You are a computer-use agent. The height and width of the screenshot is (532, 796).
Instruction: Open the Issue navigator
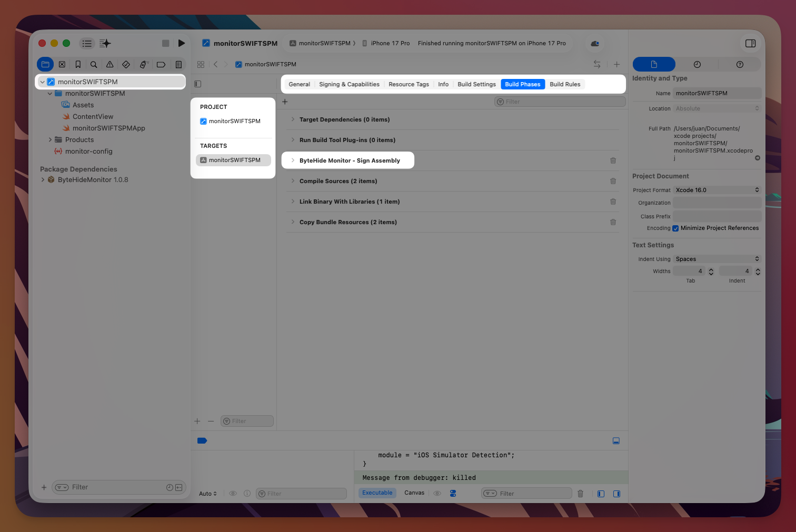[110, 64]
